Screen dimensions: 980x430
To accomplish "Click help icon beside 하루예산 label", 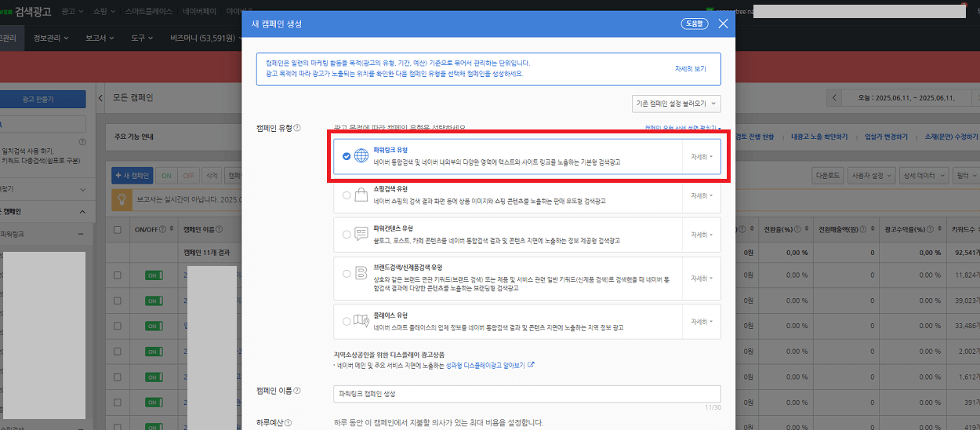I will (x=289, y=424).
